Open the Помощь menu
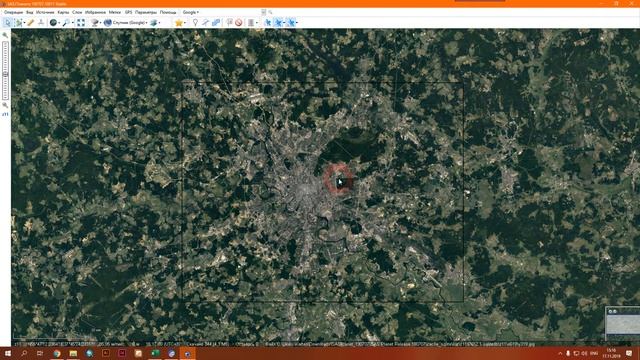The height and width of the screenshot is (360, 640). (x=168, y=12)
